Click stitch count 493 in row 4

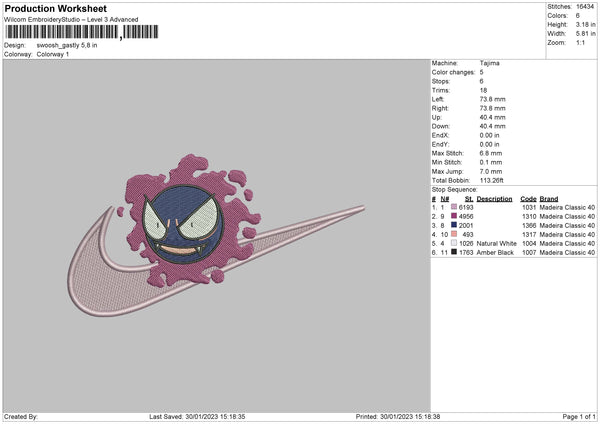[x=468, y=235]
